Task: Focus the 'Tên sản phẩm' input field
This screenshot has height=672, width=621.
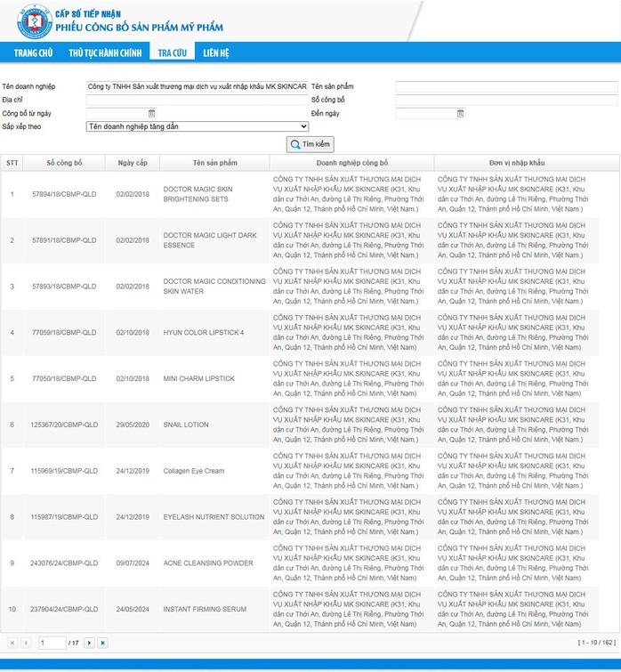Action: tap(506, 87)
